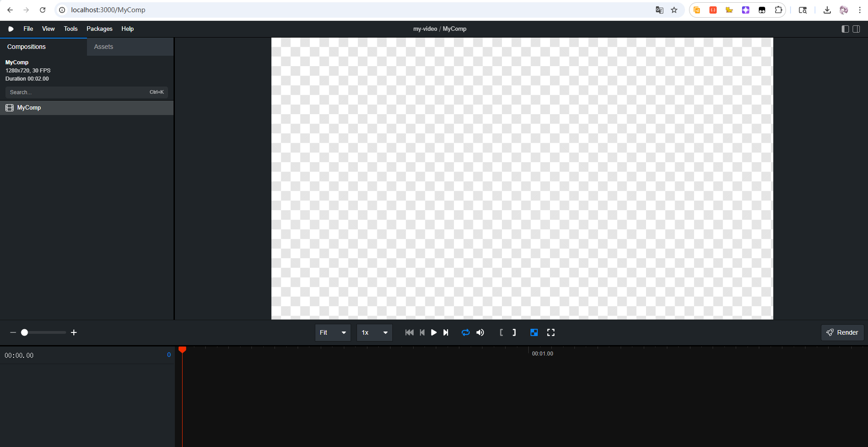Jump to the first frame

coord(409,332)
